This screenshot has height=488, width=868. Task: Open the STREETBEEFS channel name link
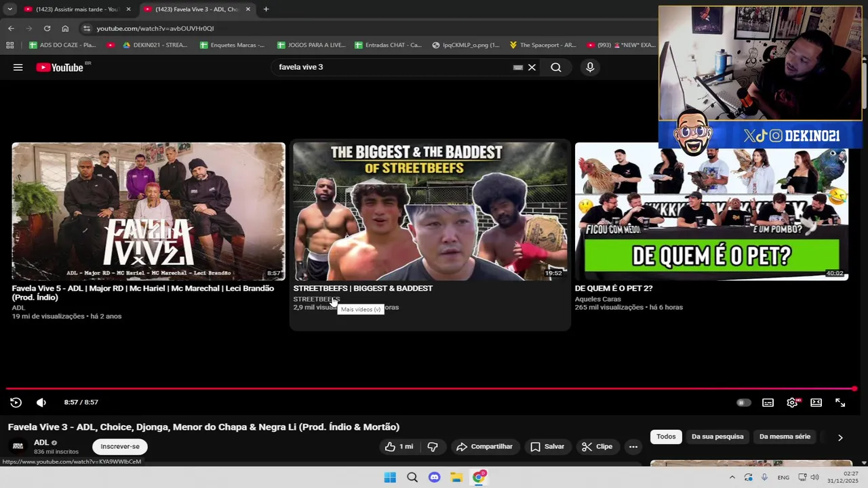coord(316,299)
